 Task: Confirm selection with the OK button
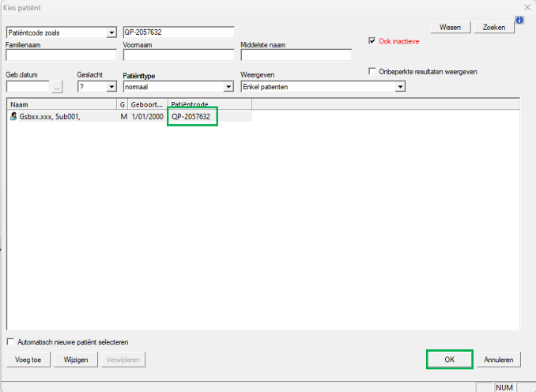[x=449, y=360]
